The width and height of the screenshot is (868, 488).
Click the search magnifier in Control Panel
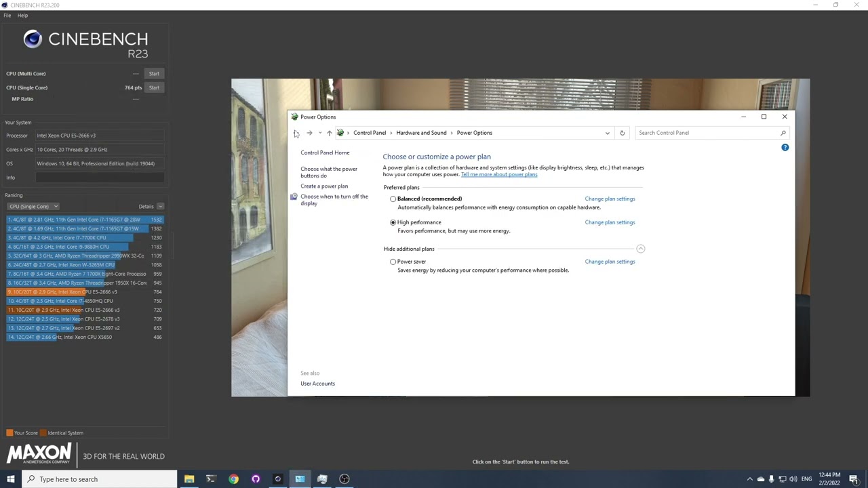(x=783, y=133)
